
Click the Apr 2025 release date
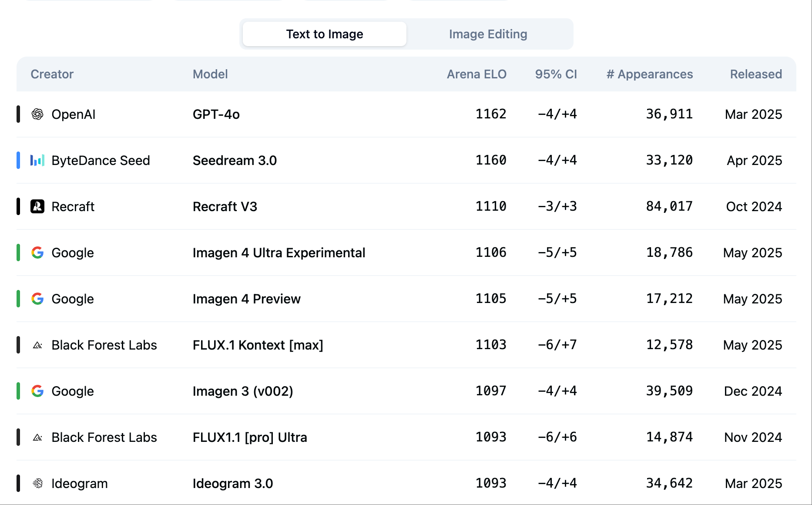click(x=755, y=160)
